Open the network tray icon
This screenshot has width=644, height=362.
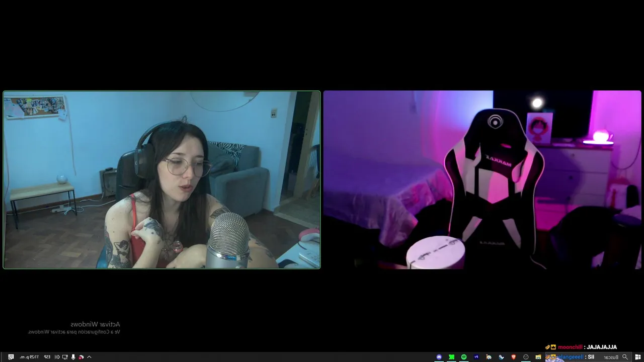[65, 357]
